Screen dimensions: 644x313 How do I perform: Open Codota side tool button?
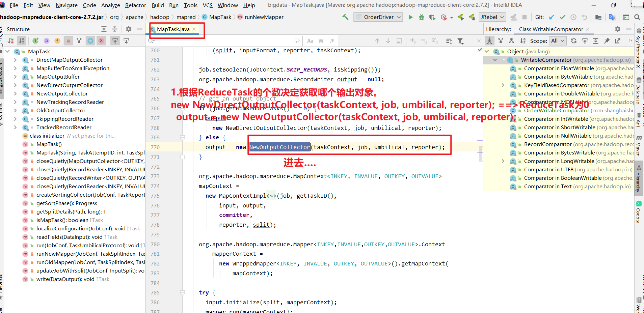[639, 212]
